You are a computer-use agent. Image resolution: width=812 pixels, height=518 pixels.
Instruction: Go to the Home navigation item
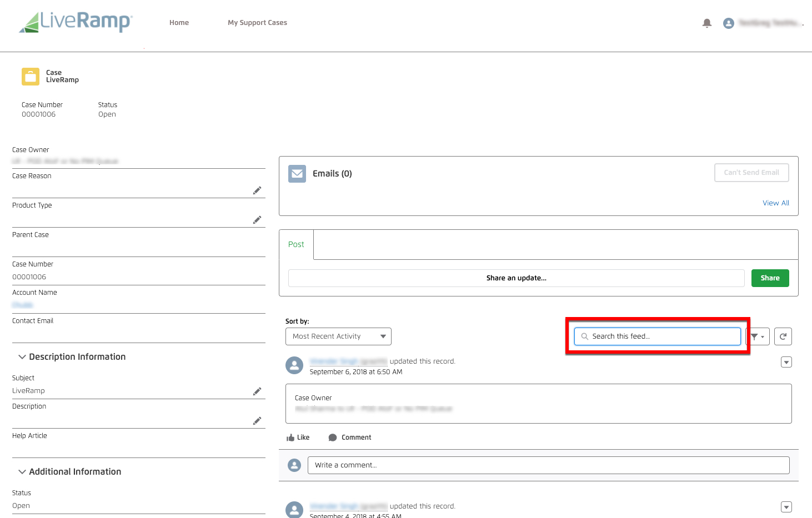(179, 23)
